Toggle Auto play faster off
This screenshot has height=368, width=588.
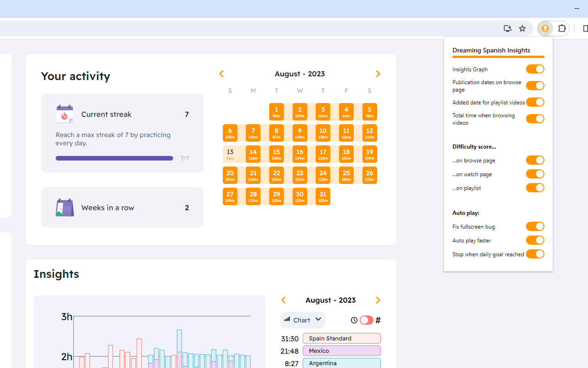pos(535,240)
